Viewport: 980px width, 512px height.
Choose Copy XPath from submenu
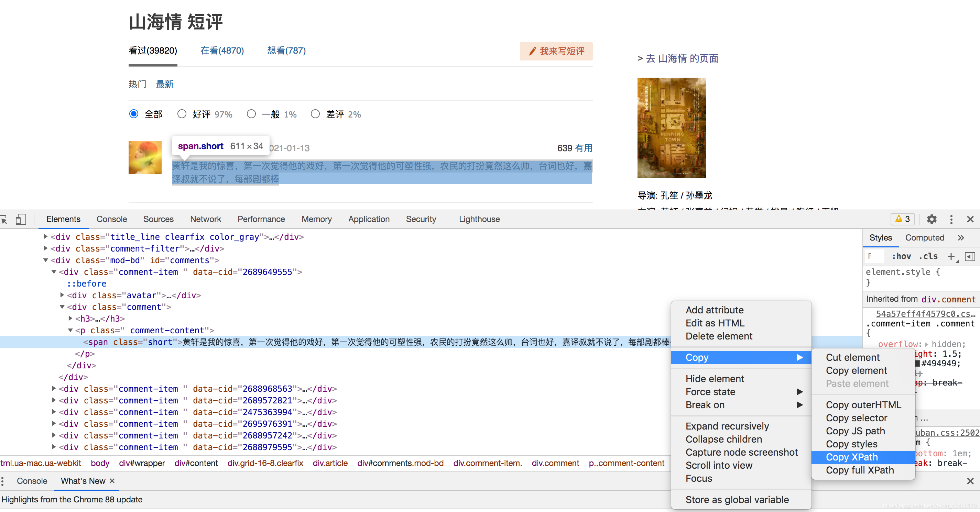(851, 457)
